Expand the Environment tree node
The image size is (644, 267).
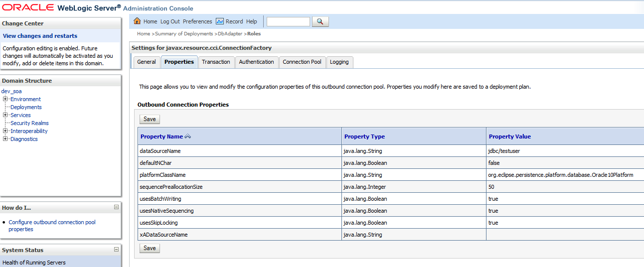click(5, 99)
